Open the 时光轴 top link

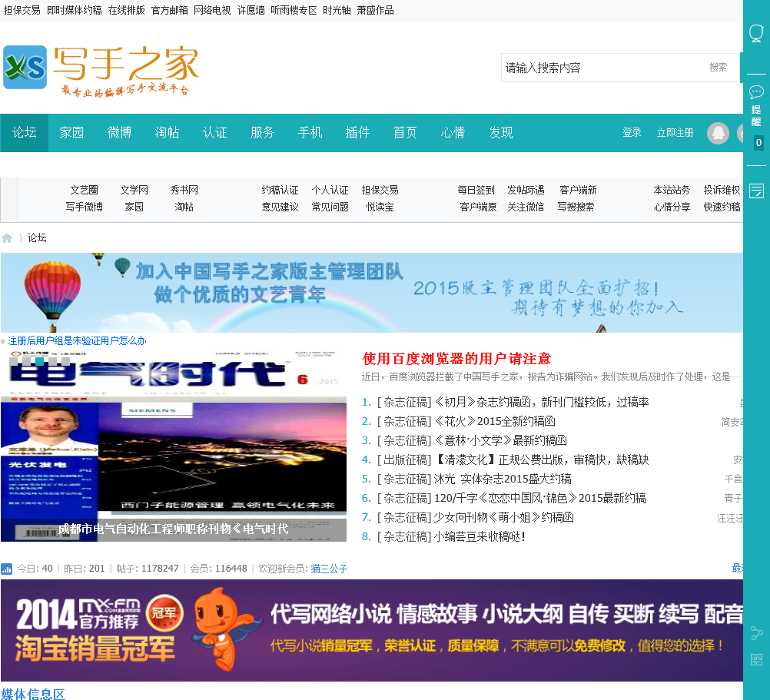click(x=337, y=10)
